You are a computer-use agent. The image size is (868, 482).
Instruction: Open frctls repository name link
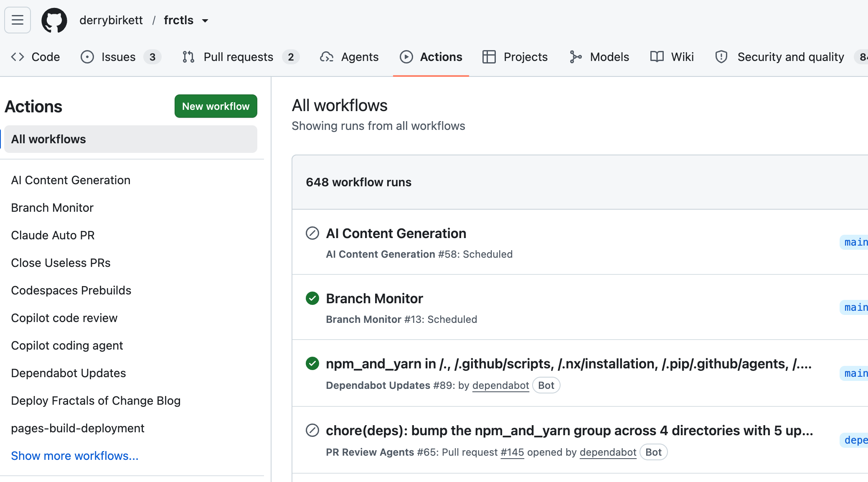click(x=179, y=20)
